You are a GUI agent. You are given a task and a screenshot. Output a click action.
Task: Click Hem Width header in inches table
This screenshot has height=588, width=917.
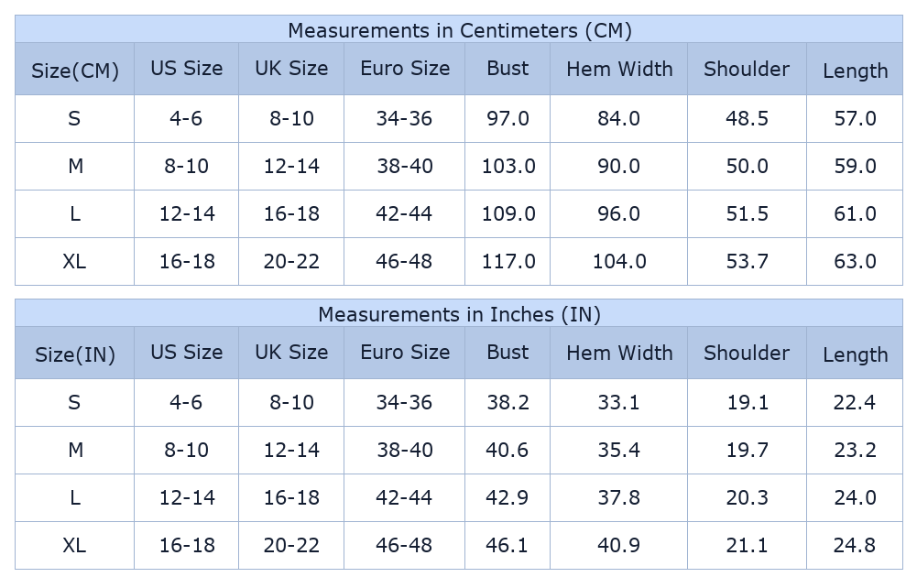pyautogui.click(x=619, y=353)
